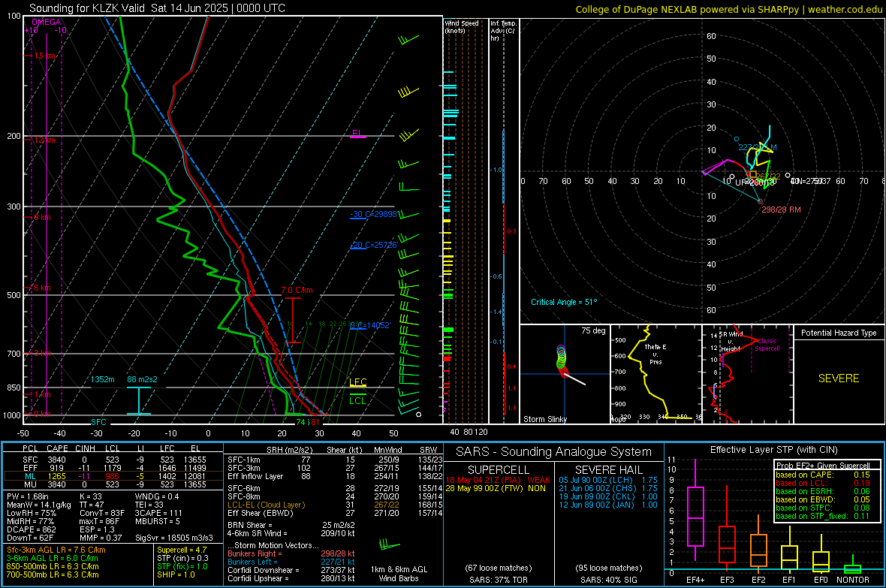
Task: Click the 'SHIP = 1.0' value
Action: click(x=176, y=574)
